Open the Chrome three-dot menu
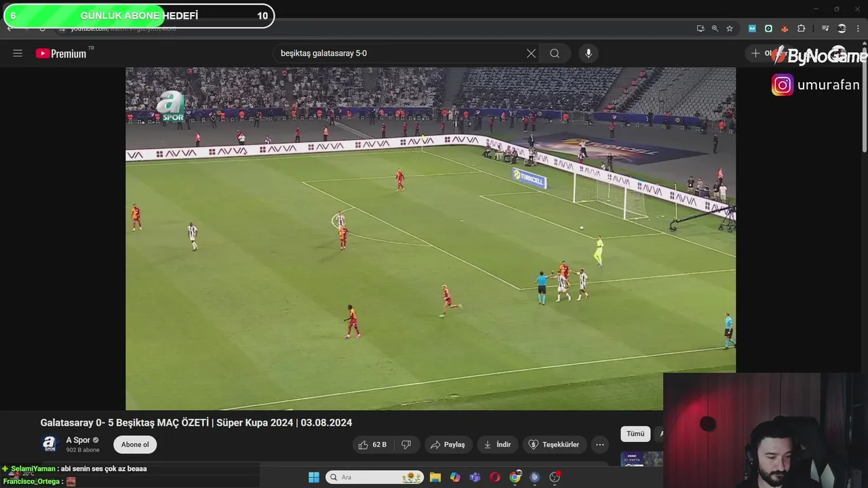868x488 pixels. (x=859, y=28)
